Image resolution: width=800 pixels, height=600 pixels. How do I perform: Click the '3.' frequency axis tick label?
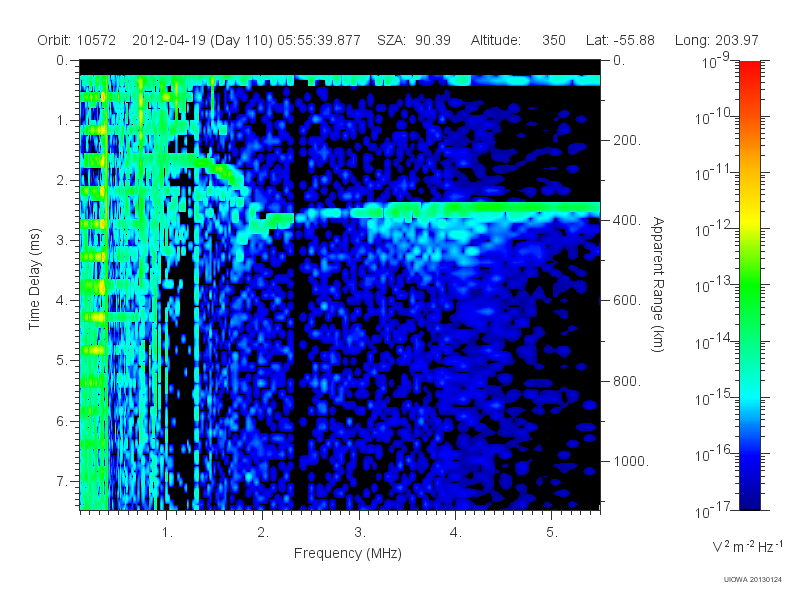[360, 533]
